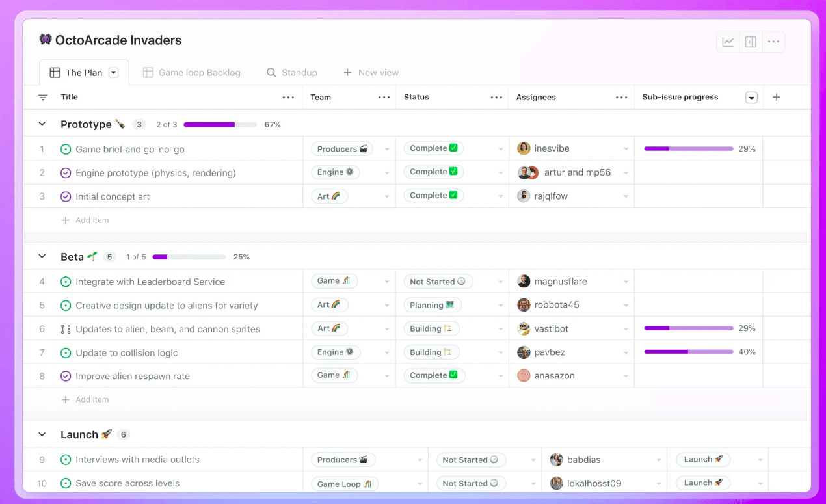Screen dimensions: 826x504
Task: Open Team dropdown for Game brief row
Action: [387, 150]
